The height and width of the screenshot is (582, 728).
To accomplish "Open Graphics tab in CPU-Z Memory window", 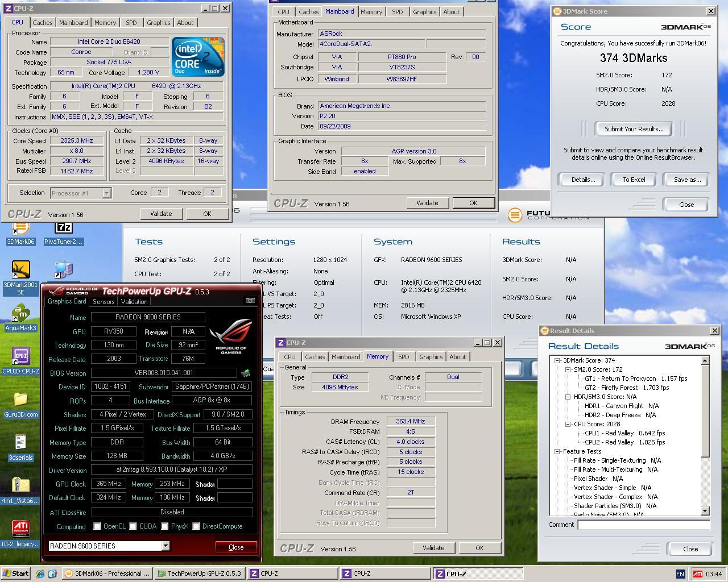I will point(431,357).
